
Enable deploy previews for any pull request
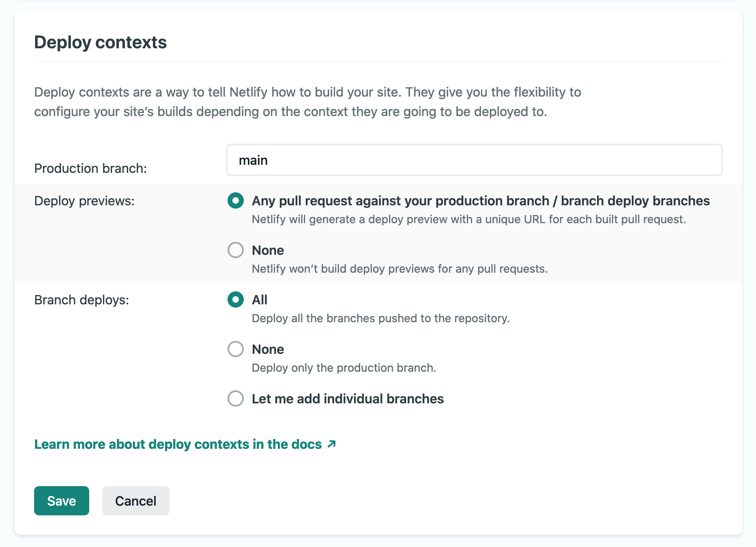click(x=235, y=200)
